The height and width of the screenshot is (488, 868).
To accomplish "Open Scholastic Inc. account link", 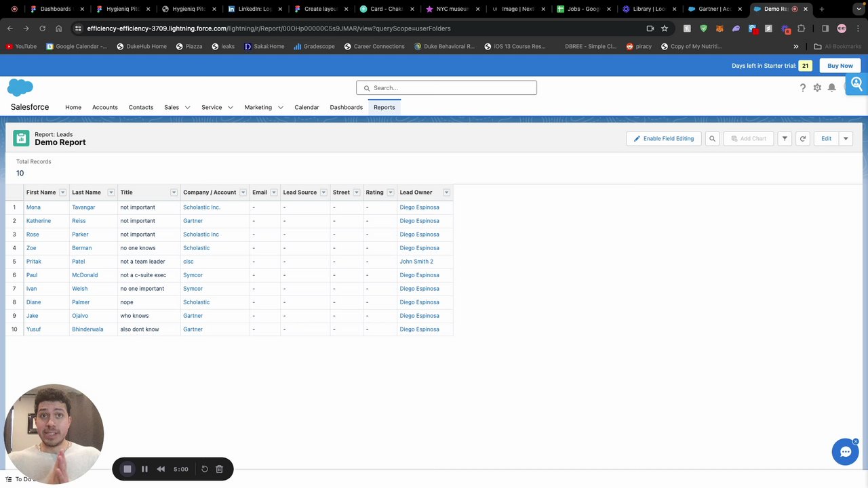I will tap(201, 207).
